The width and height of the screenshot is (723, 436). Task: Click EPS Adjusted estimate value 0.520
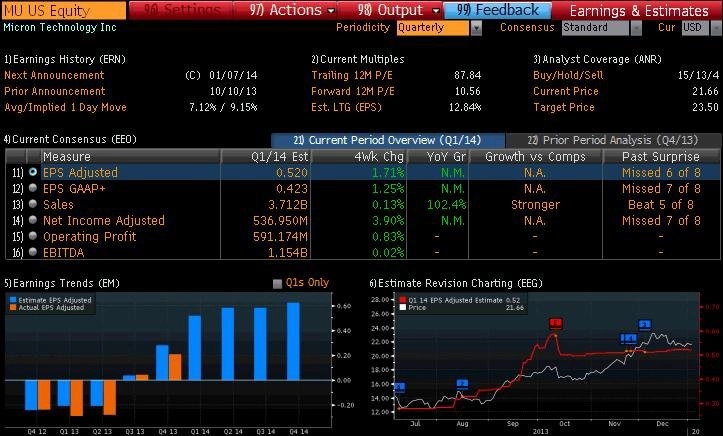pos(291,172)
